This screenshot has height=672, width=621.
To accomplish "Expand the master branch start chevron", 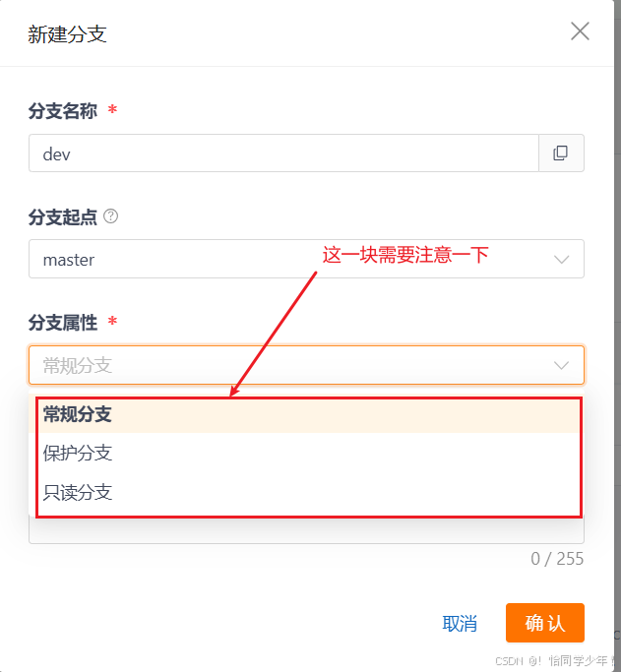I will (x=561, y=260).
